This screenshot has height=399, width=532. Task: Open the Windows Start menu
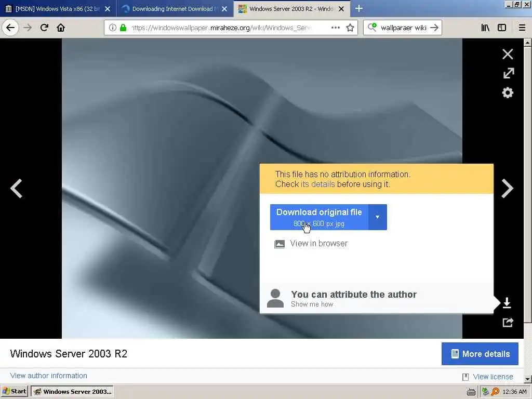(15, 391)
